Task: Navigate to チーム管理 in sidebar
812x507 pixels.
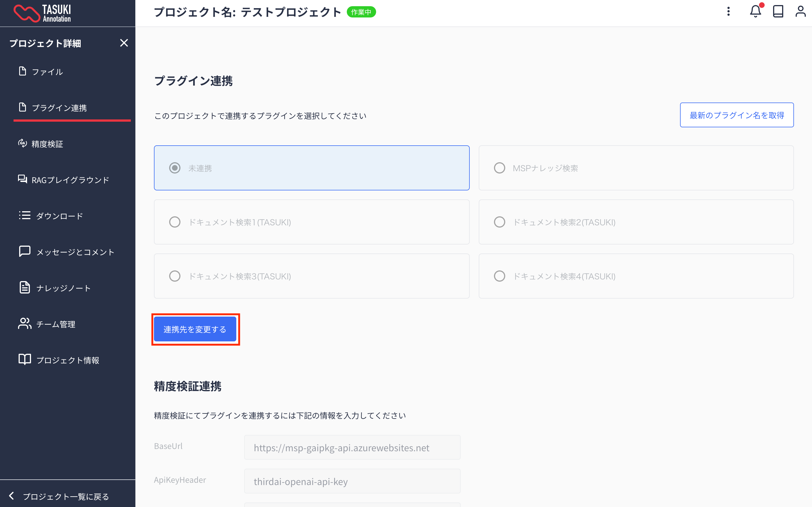Action: click(x=55, y=324)
